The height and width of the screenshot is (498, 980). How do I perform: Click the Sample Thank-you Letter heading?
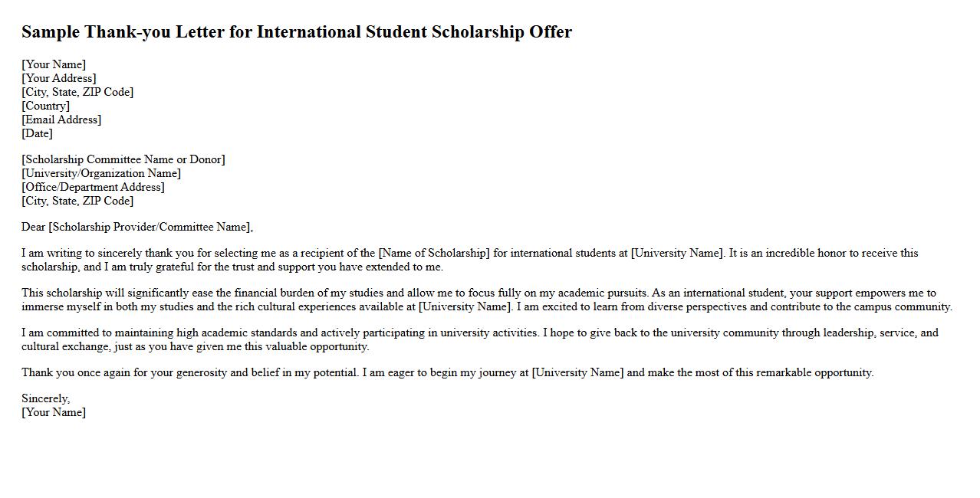(296, 32)
